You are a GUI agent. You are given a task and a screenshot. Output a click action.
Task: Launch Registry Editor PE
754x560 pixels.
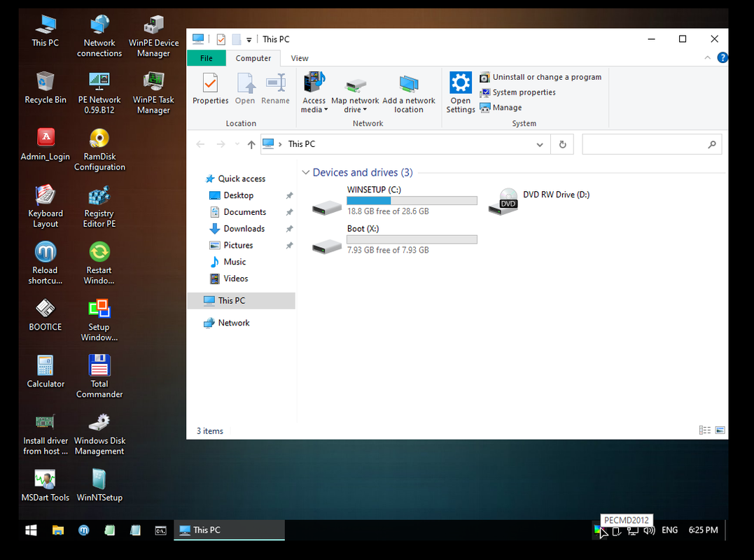pyautogui.click(x=99, y=206)
